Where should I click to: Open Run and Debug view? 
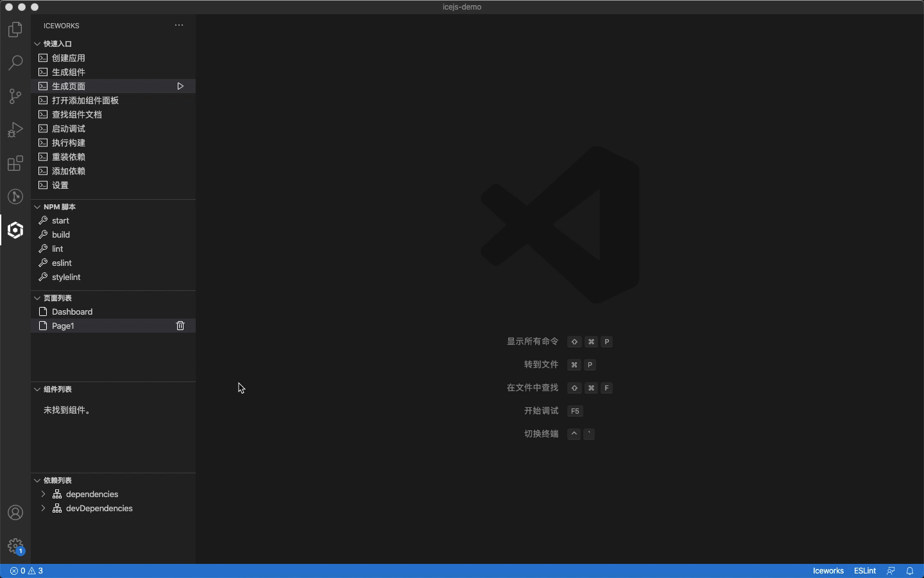click(15, 130)
